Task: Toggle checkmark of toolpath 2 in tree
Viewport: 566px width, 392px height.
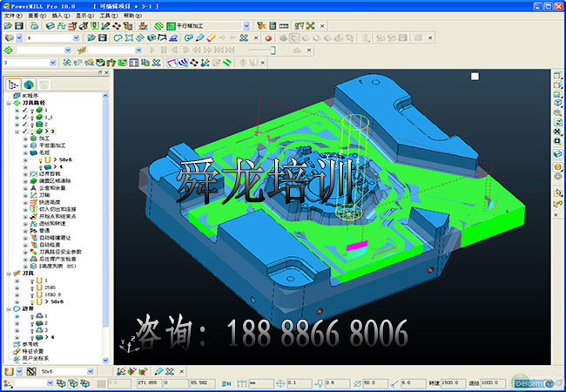Action: (x=25, y=125)
